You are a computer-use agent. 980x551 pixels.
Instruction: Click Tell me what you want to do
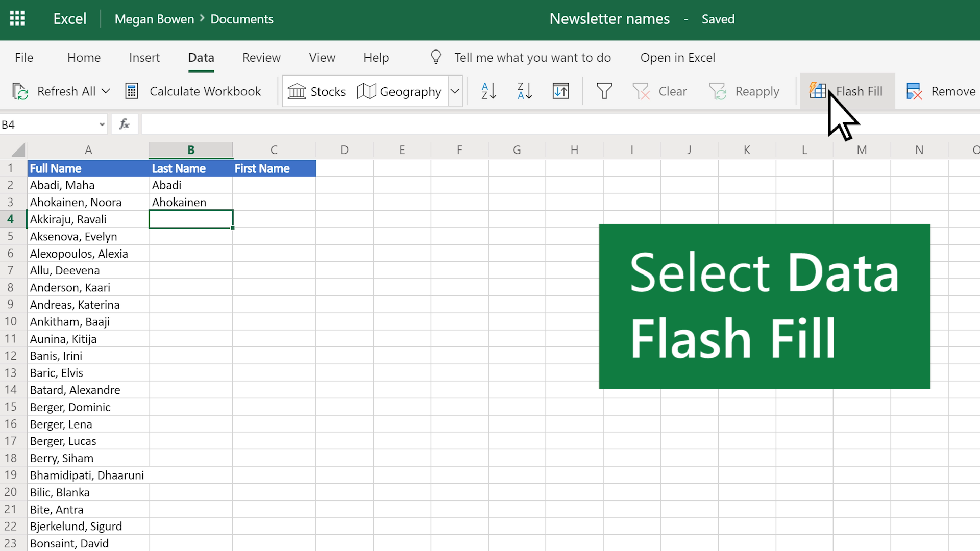(x=532, y=57)
